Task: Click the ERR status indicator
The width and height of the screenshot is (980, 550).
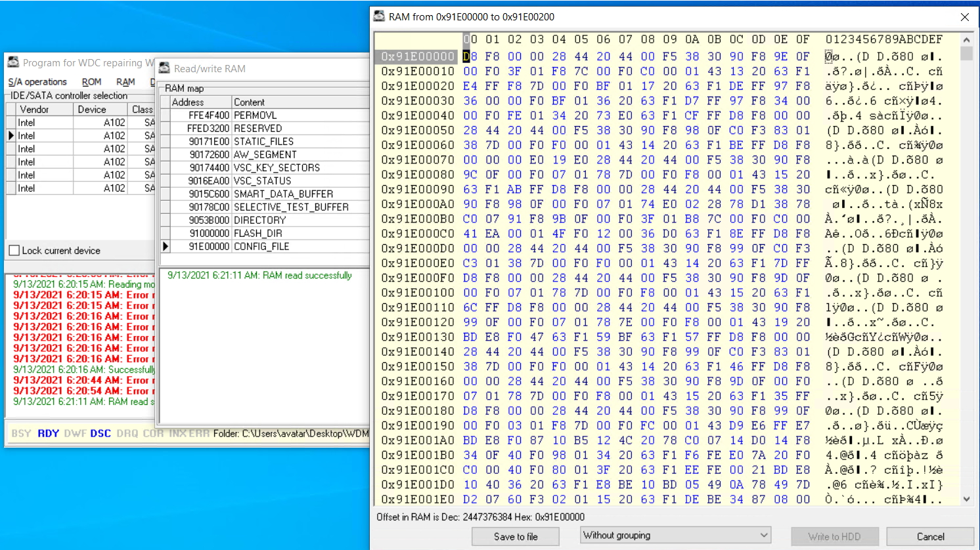Action: (x=200, y=434)
